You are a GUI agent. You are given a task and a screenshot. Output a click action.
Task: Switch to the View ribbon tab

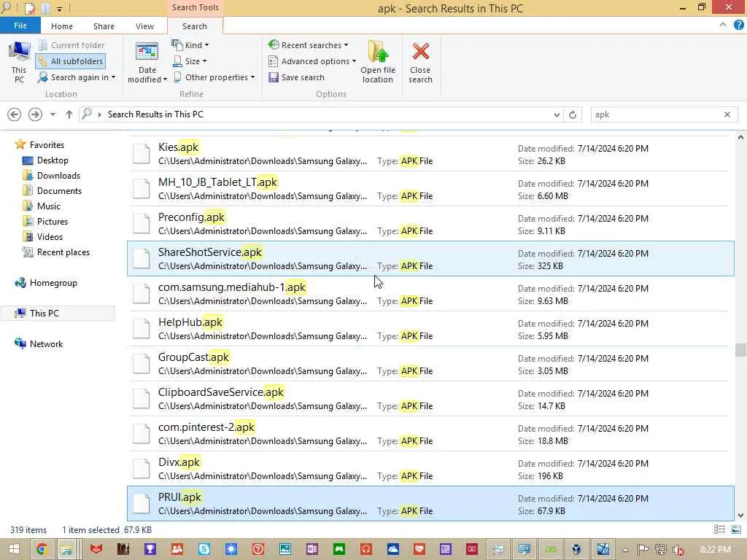pyautogui.click(x=145, y=26)
